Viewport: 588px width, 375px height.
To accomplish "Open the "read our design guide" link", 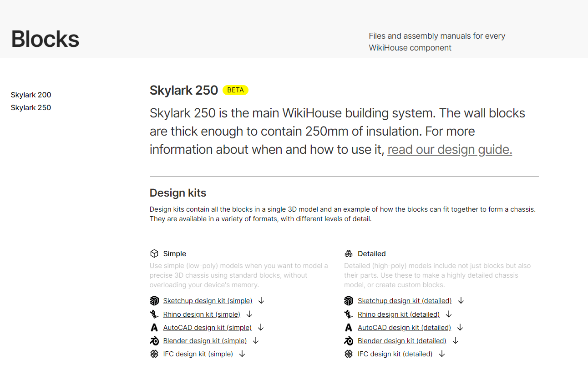I will (450, 150).
